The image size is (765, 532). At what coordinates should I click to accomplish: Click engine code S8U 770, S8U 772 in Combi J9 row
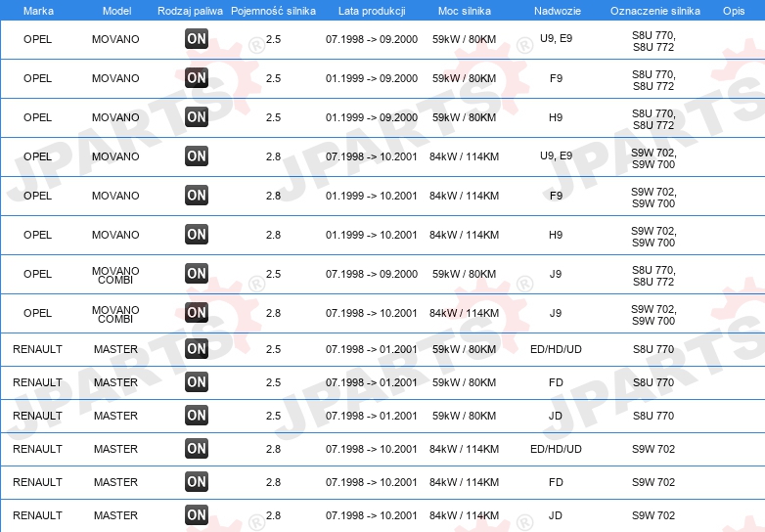653,276
